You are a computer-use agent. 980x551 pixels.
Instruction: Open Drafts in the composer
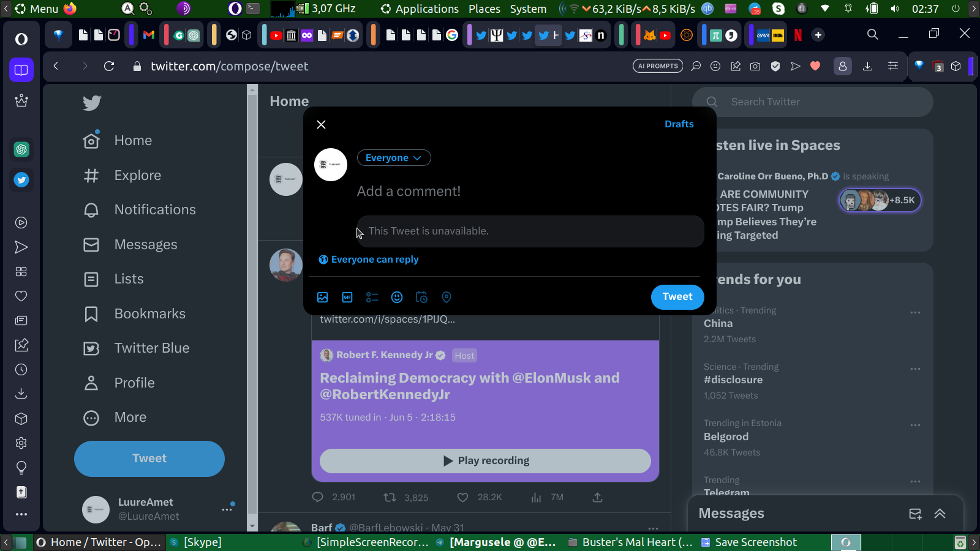tap(679, 124)
